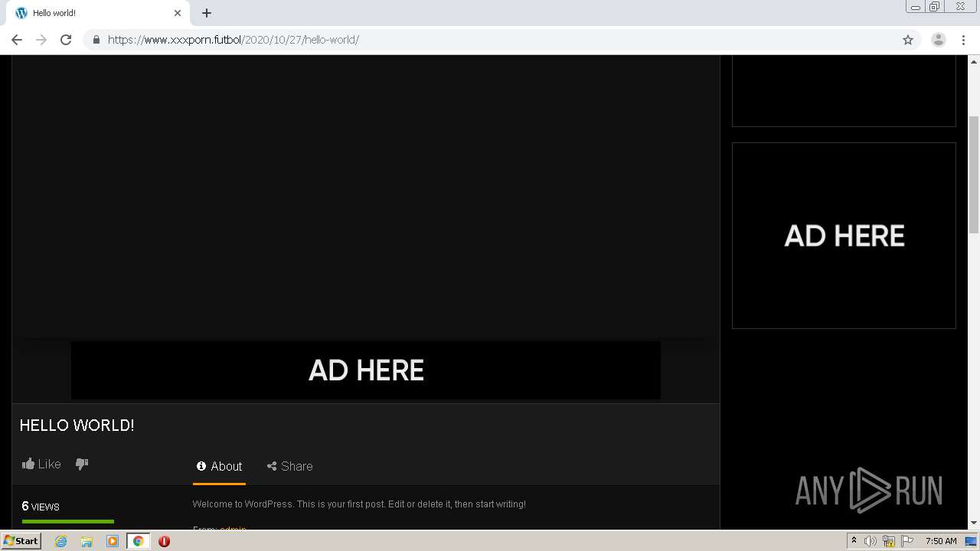The image size is (980, 551).
Task: Open Action Center flag icon
Action: (x=907, y=541)
